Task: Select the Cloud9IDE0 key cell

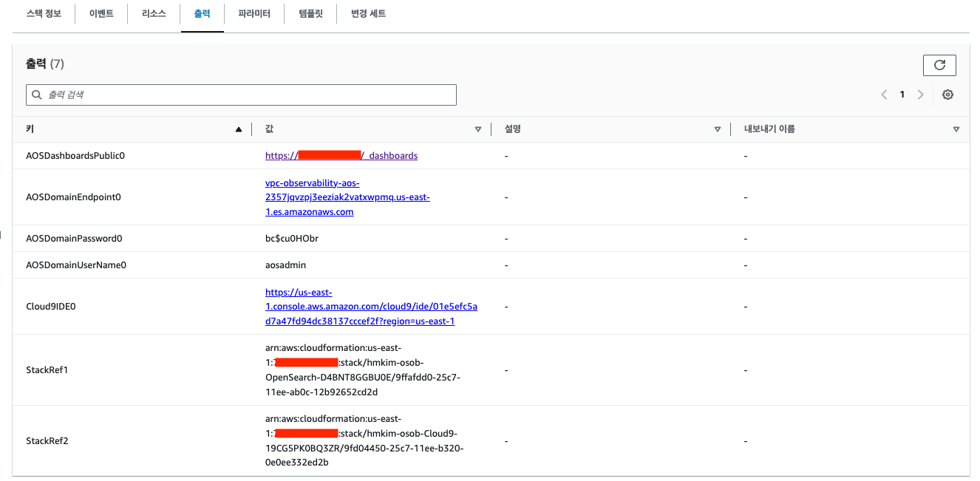Action: 51,306
